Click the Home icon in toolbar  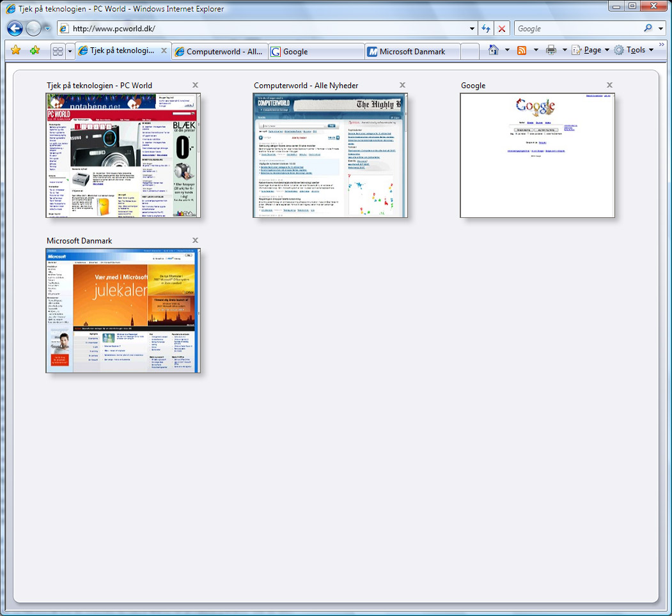point(493,50)
